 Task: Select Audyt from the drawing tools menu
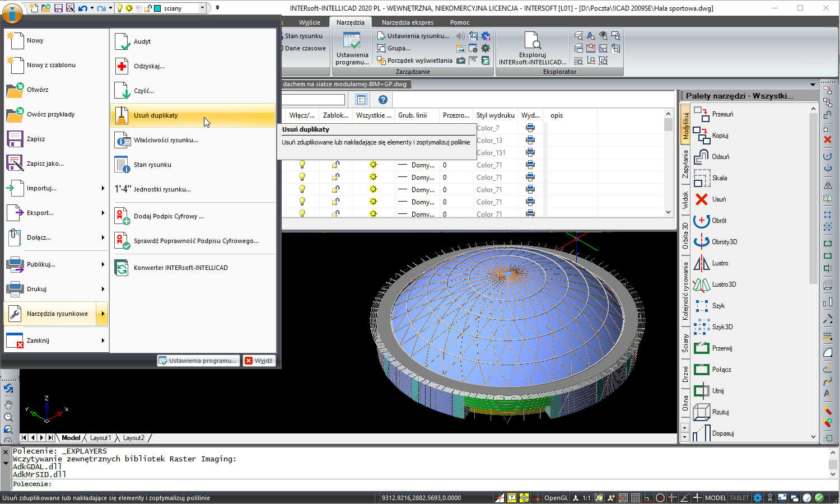click(x=193, y=41)
